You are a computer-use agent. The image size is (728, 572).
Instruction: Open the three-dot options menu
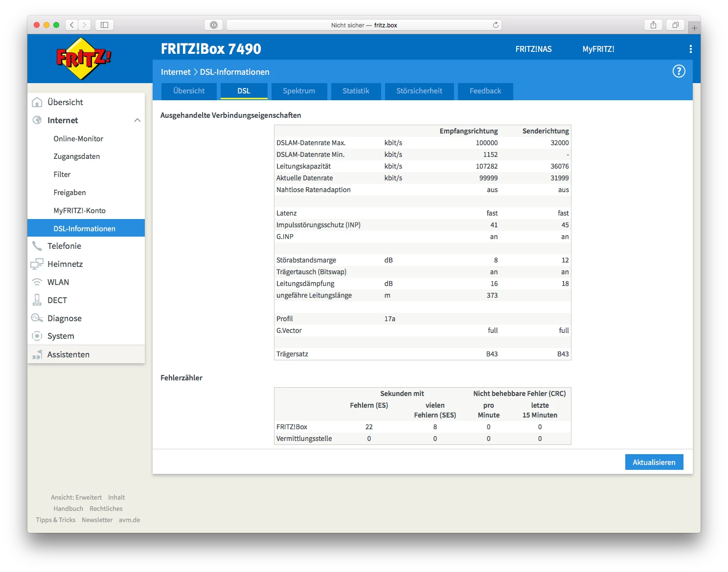pyautogui.click(x=690, y=49)
